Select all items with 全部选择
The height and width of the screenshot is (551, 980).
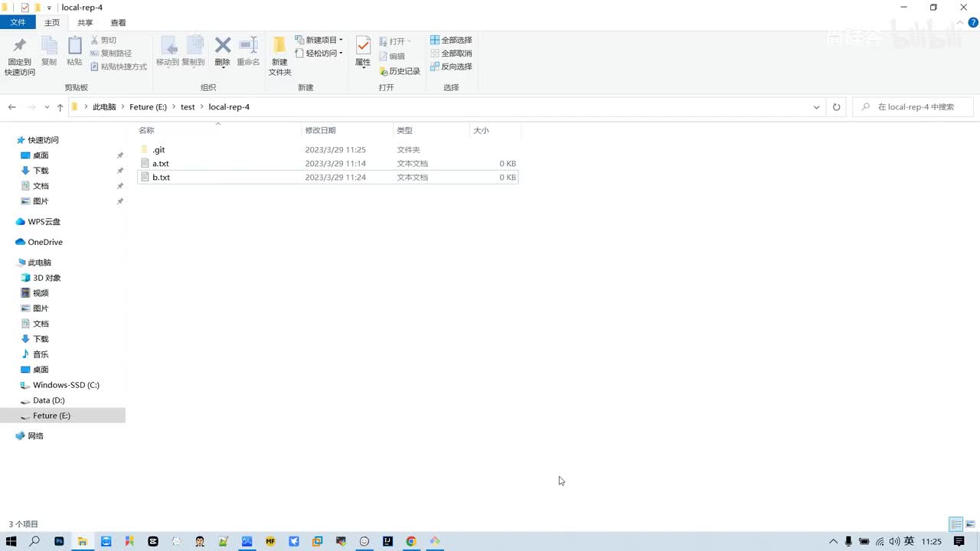pyautogui.click(x=451, y=40)
